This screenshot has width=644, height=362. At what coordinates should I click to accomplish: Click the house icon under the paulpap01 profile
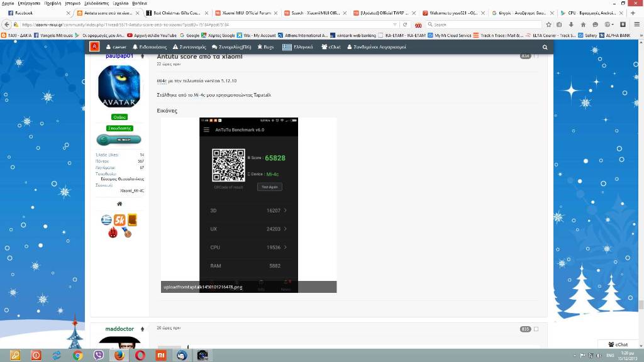pyautogui.click(x=119, y=204)
